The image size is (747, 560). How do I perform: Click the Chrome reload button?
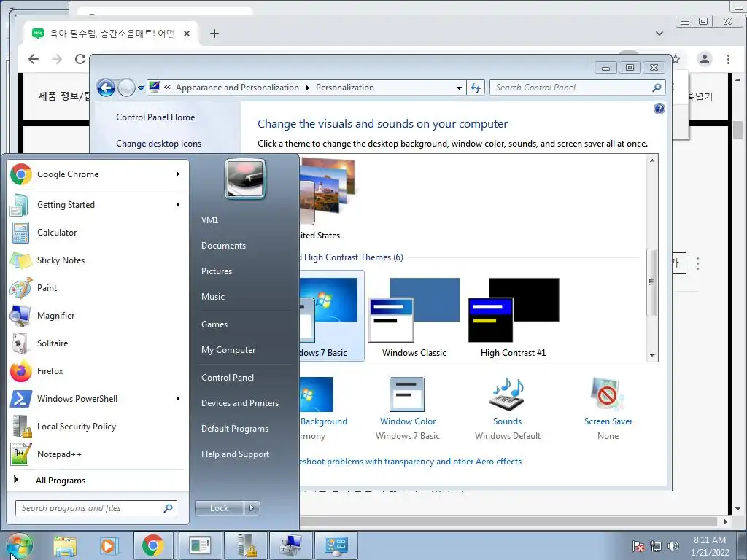pos(80,59)
